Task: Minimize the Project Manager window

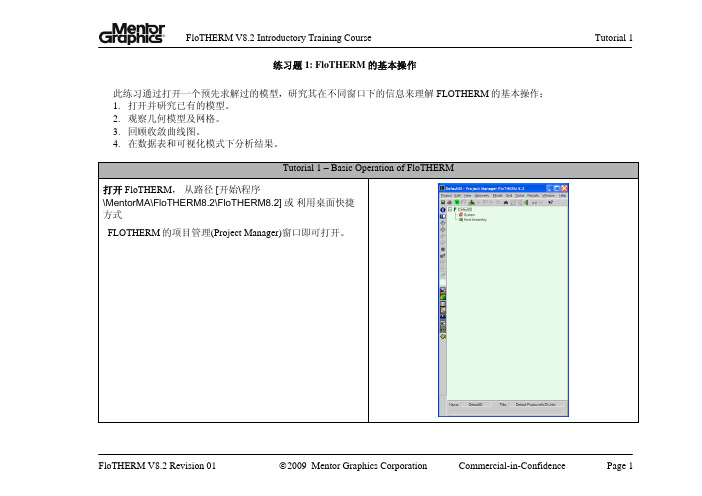Action: pyautogui.click(x=550, y=188)
